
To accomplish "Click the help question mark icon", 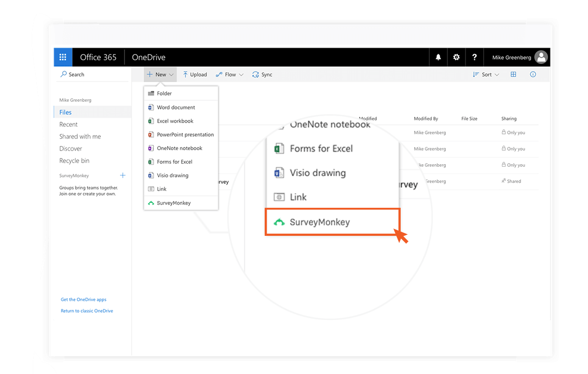I will [x=474, y=57].
